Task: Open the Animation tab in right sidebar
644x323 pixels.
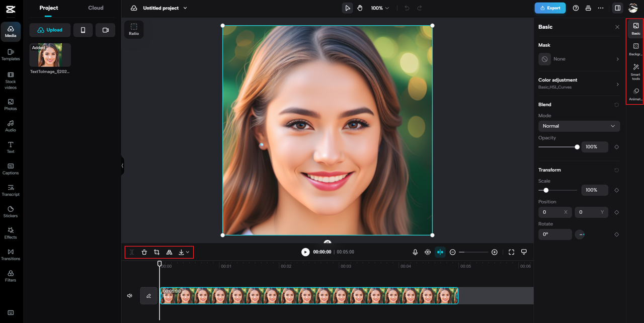Action: click(636, 95)
